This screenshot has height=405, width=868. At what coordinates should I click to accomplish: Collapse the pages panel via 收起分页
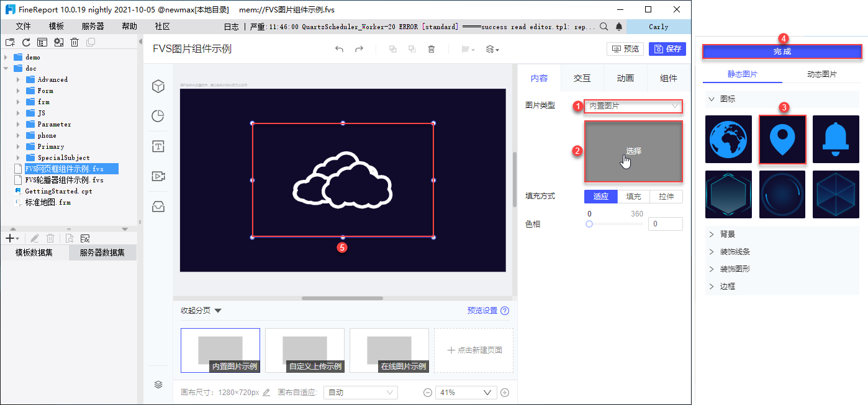tap(201, 311)
